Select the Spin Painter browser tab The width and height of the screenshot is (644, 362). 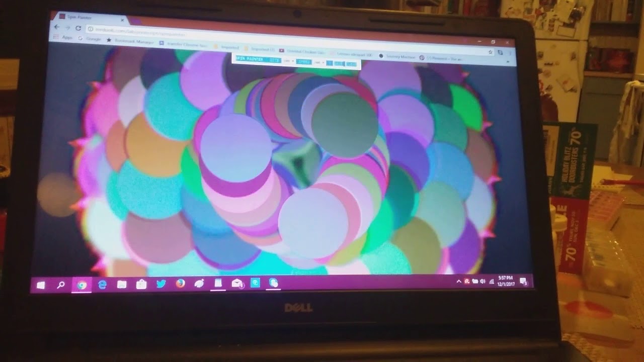coord(91,17)
